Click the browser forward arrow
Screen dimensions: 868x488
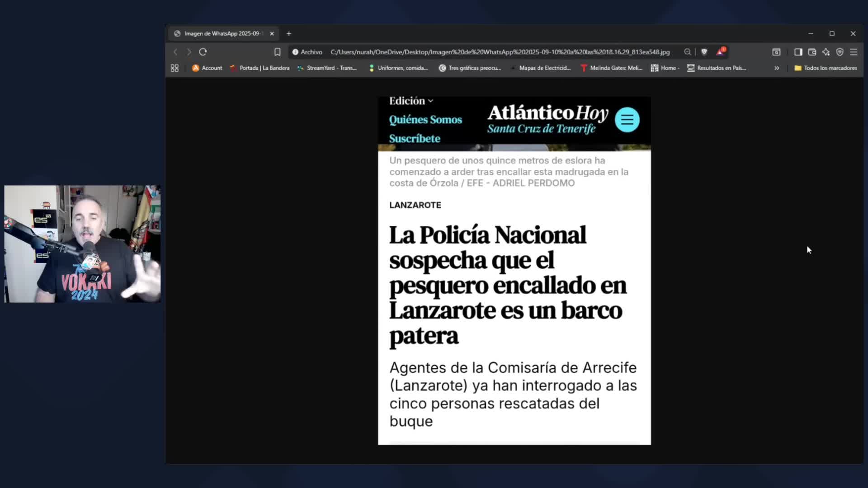(189, 52)
